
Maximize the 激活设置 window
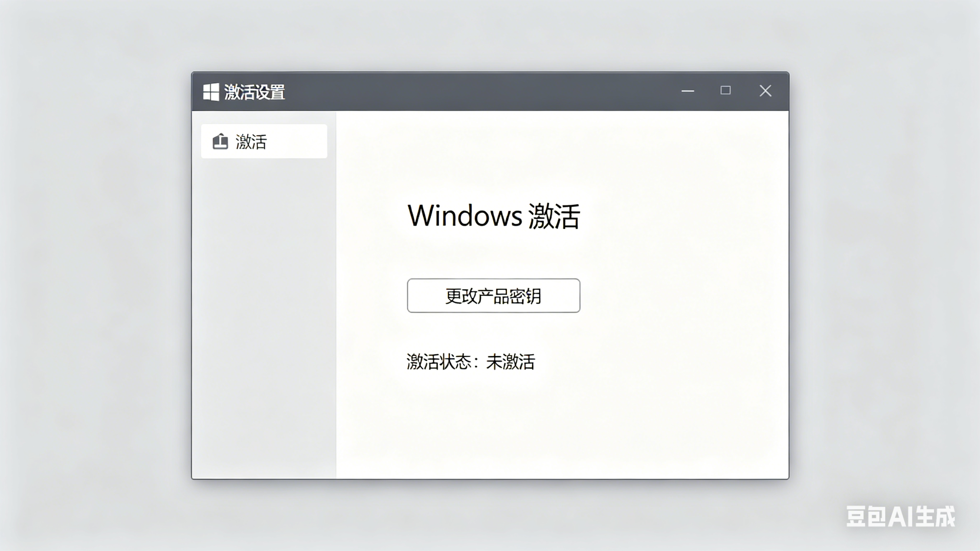(725, 90)
